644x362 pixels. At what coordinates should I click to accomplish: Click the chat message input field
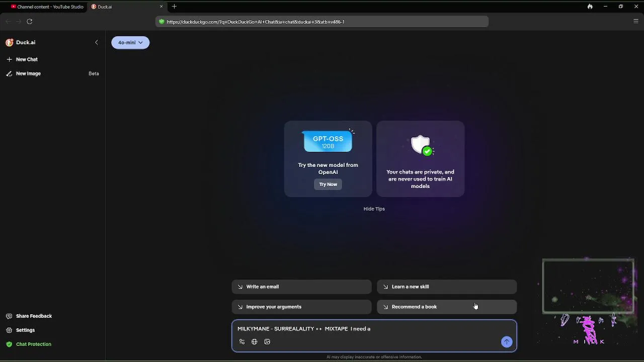(374, 329)
